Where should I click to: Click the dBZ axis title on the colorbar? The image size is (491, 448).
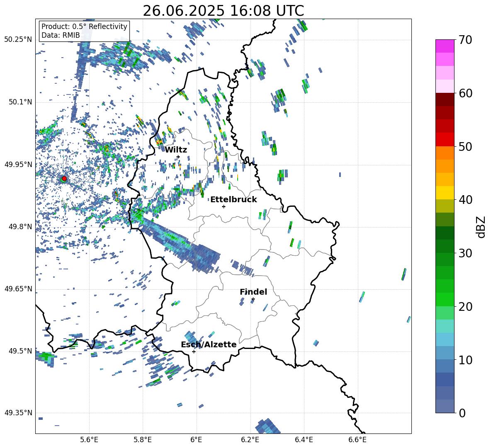coord(481,227)
